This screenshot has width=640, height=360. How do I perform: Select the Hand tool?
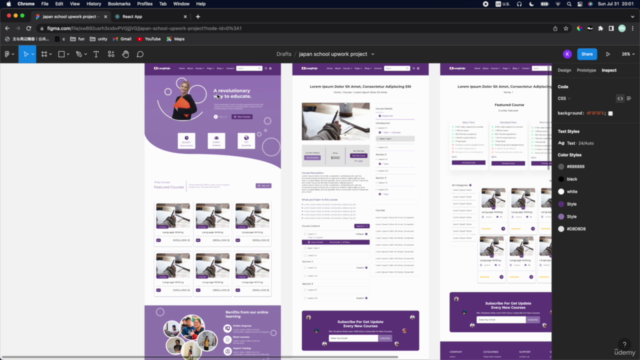[126, 54]
